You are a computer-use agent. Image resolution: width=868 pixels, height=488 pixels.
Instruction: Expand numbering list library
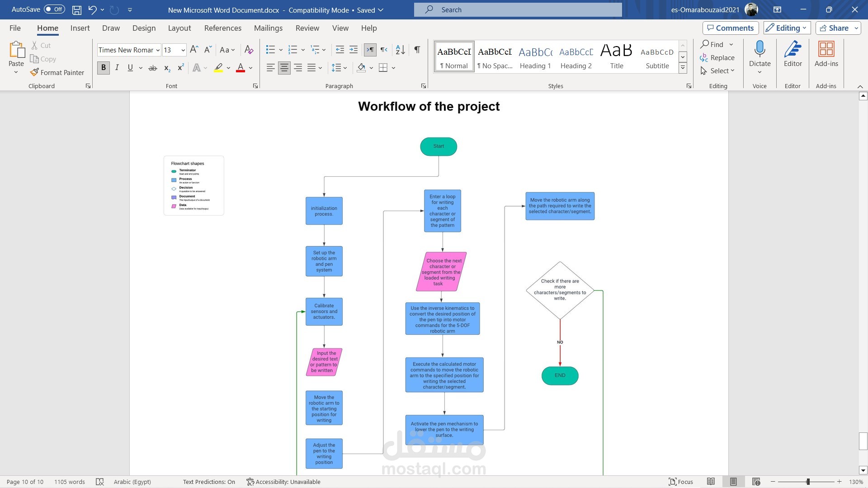point(303,50)
